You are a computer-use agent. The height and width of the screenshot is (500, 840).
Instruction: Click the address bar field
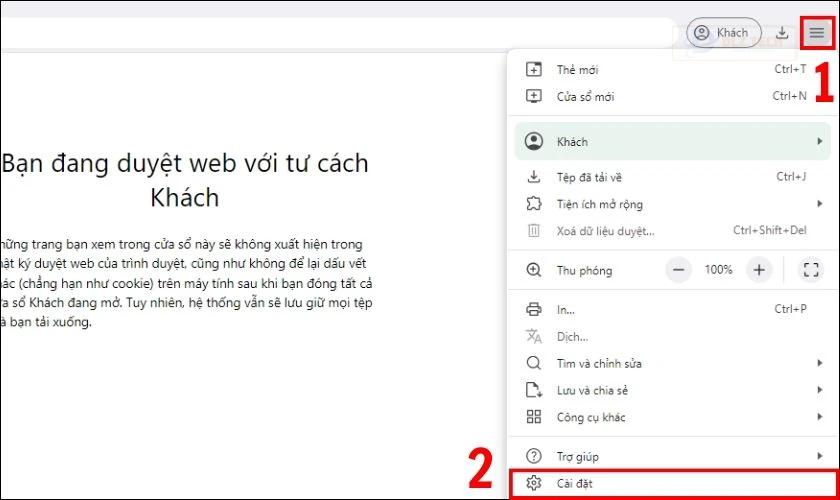[338, 33]
